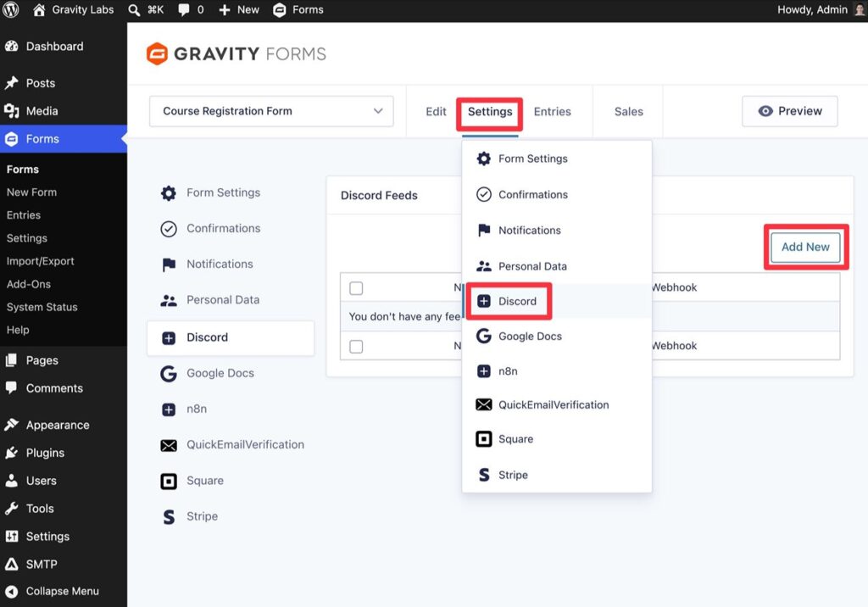Click checkmark icon beside Confirmations in dropdown
The width and height of the screenshot is (868, 607).
[484, 194]
